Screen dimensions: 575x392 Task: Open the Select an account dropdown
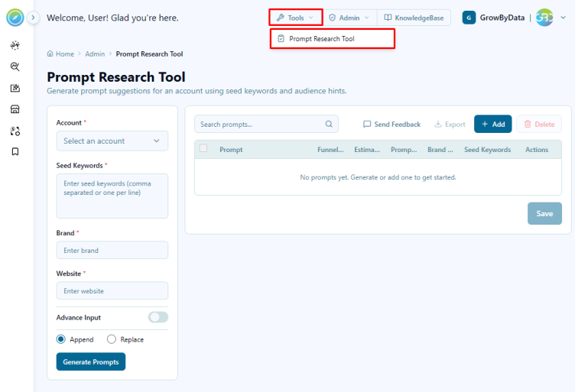[x=112, y=141]
